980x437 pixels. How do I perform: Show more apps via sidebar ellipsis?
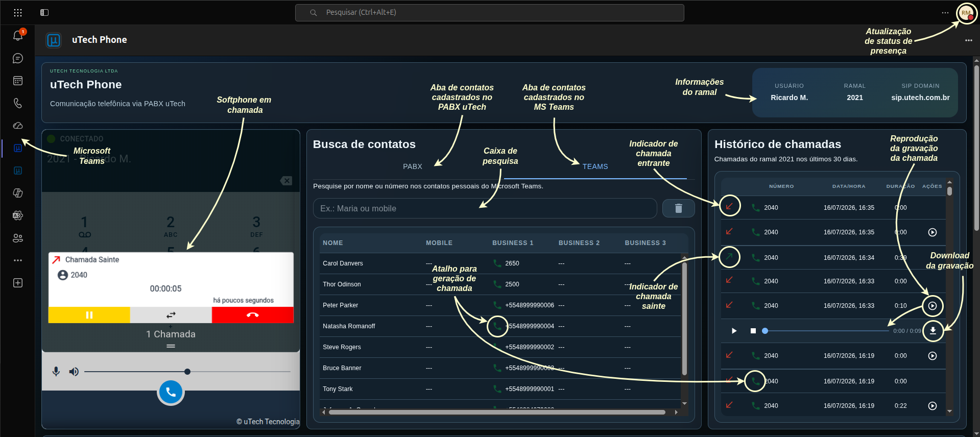(x=18, y=260)
